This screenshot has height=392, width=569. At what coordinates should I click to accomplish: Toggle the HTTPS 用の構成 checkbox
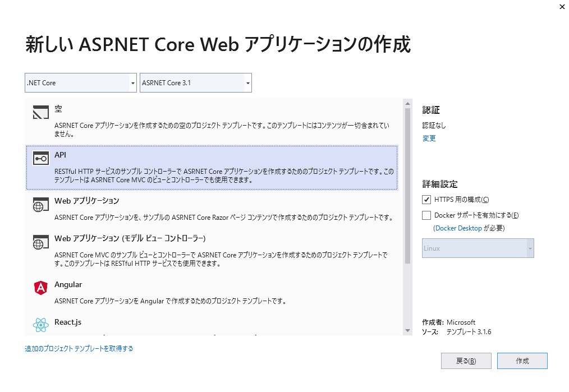pyautogui.click(x=426, y=200)
